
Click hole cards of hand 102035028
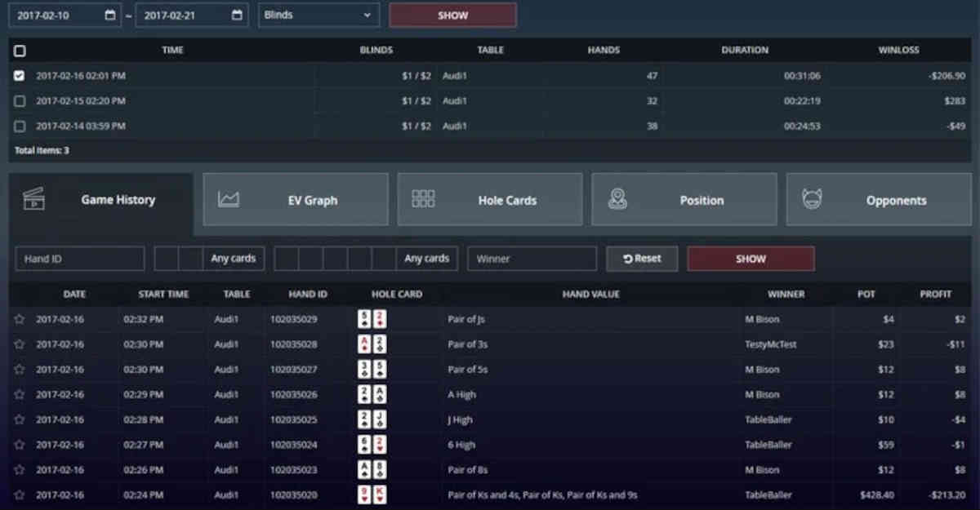[x=372, y=344]
